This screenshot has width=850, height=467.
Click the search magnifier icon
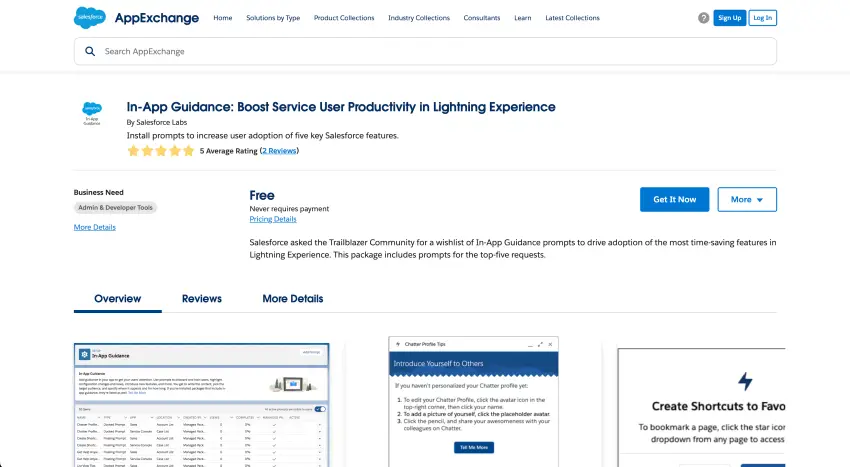tap(90, 51)
